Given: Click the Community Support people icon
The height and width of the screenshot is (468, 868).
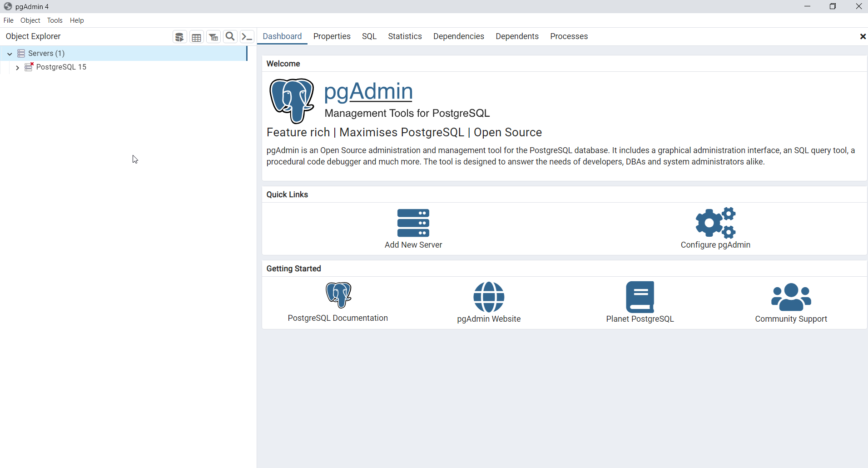Looking at the screenshot, I should pos(791,297).
